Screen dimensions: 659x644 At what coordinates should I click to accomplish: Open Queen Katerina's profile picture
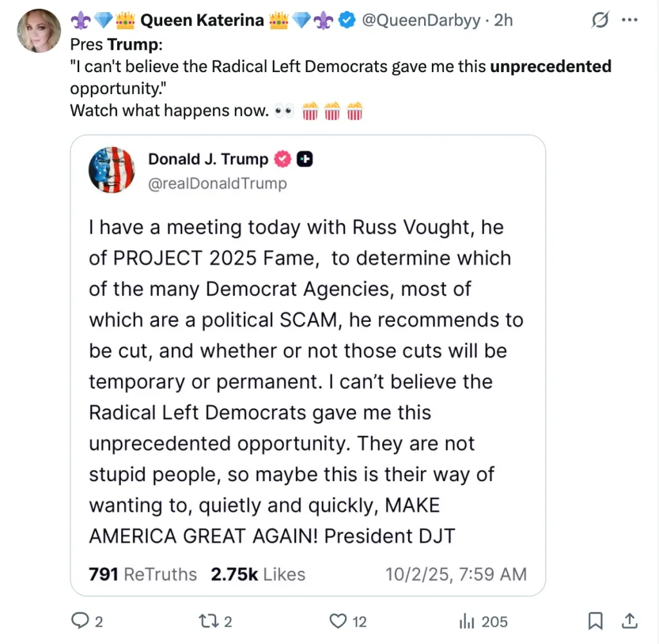[39, 32]
